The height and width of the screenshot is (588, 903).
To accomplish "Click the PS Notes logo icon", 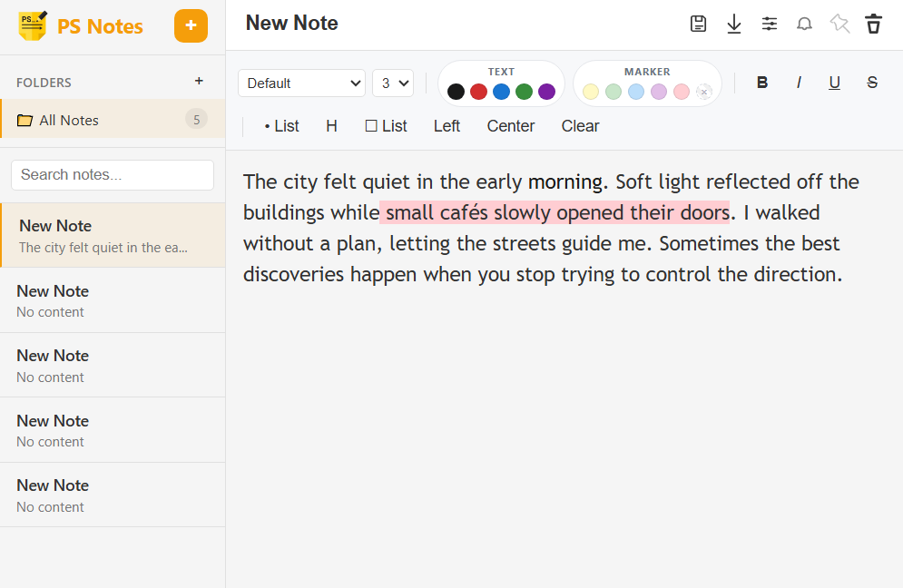I will tap(33, 26).
